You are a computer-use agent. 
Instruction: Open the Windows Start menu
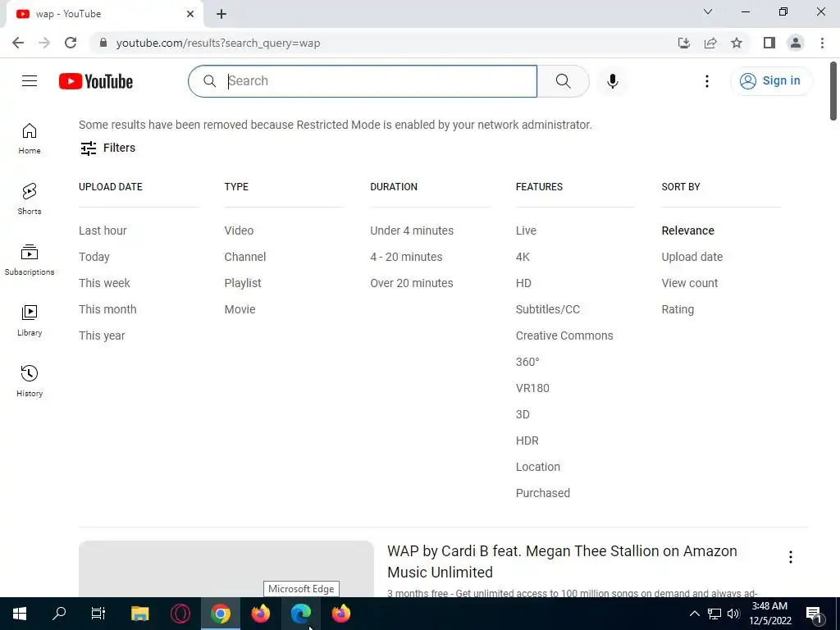[x=20, y=614]
